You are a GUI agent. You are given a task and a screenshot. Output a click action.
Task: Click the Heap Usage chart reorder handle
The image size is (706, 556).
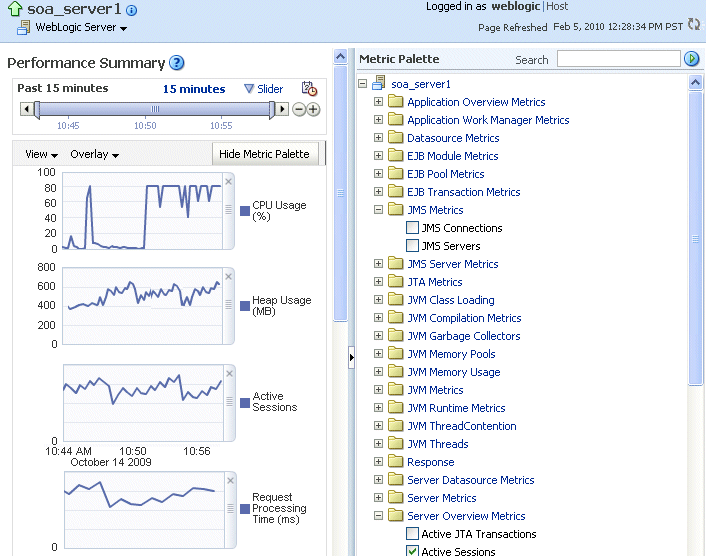228,305
